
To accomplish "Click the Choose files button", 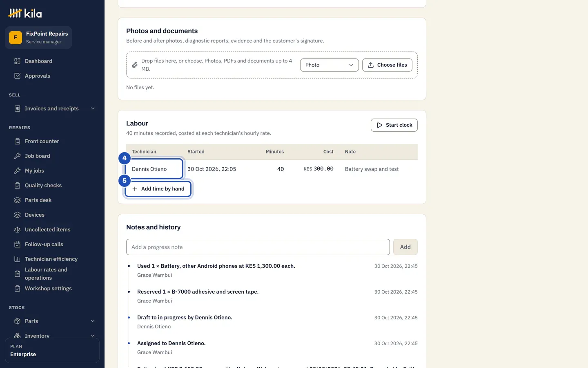I will [387, 65].
